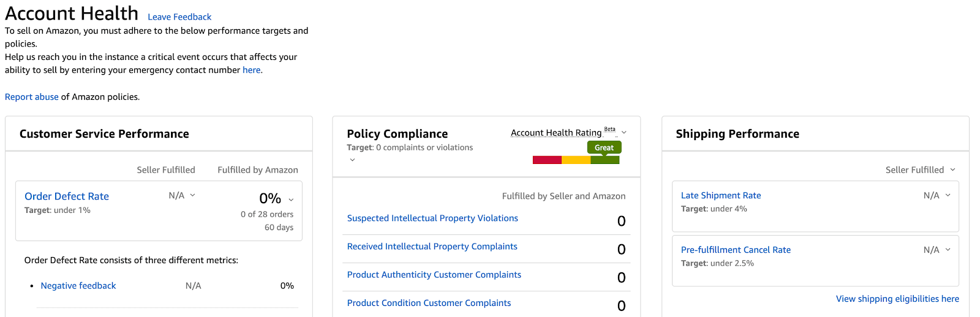Click the Leave Feedback link
This screenshot has width=980, height=317.
179,17
